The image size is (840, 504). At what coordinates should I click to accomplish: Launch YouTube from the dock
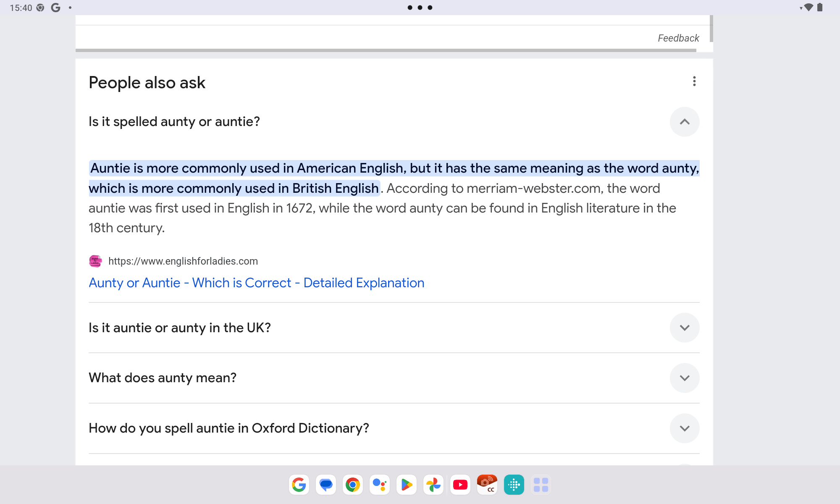460,485
